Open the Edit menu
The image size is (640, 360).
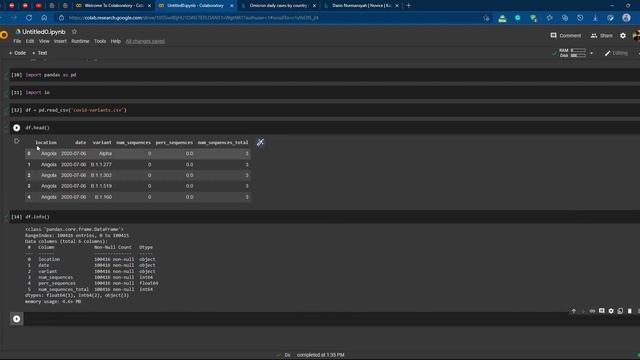(30, 41)
